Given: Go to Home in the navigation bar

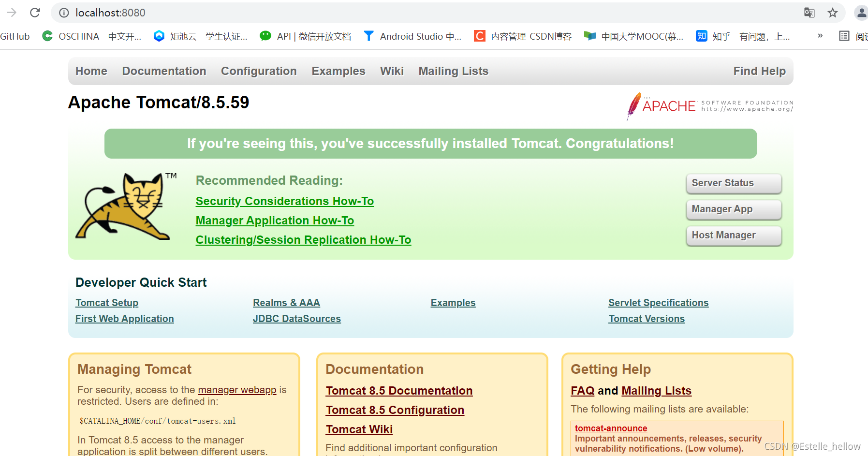Looking at the screenshot, I should point(91,71).
